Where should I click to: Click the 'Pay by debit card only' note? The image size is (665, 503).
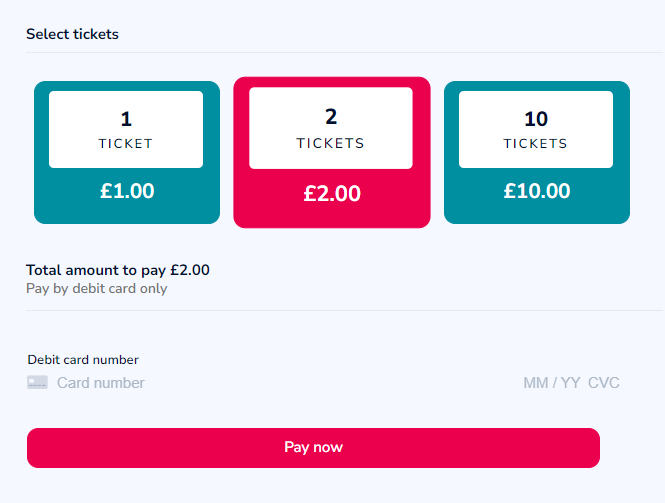pyautogui.click(x=97, y=288)
